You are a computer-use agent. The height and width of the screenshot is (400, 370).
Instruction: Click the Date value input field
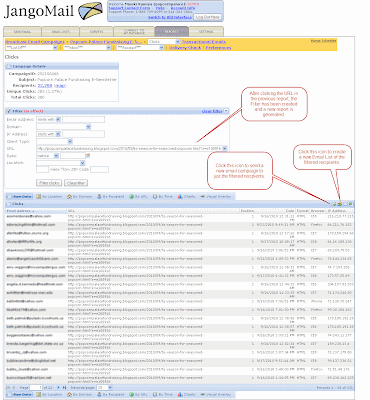pyautogui.click(x=73, y=156)
